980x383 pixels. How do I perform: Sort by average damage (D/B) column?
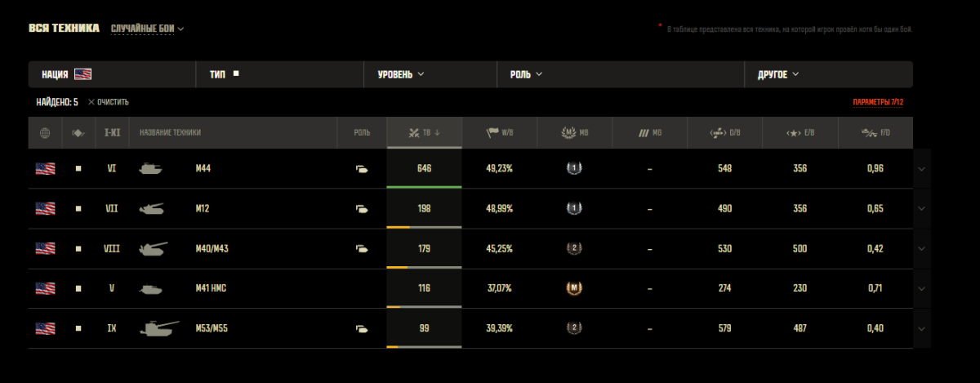pos(724,132)
